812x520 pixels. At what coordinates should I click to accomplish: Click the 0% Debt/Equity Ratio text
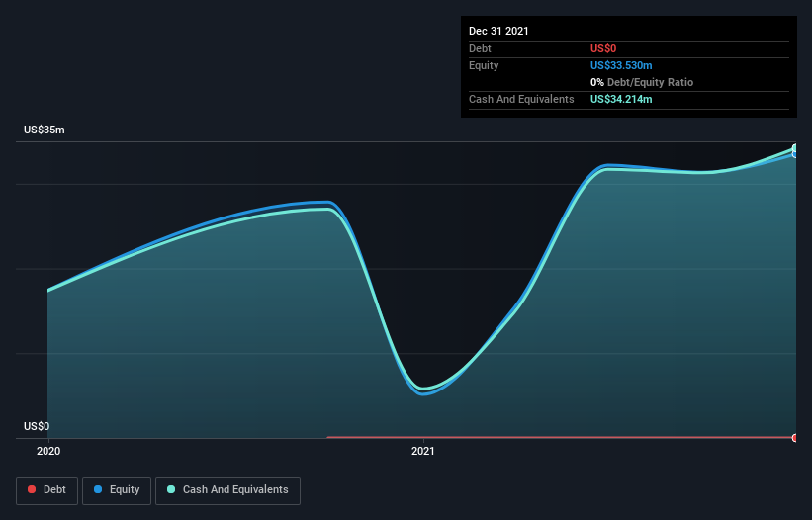point(642,82)
